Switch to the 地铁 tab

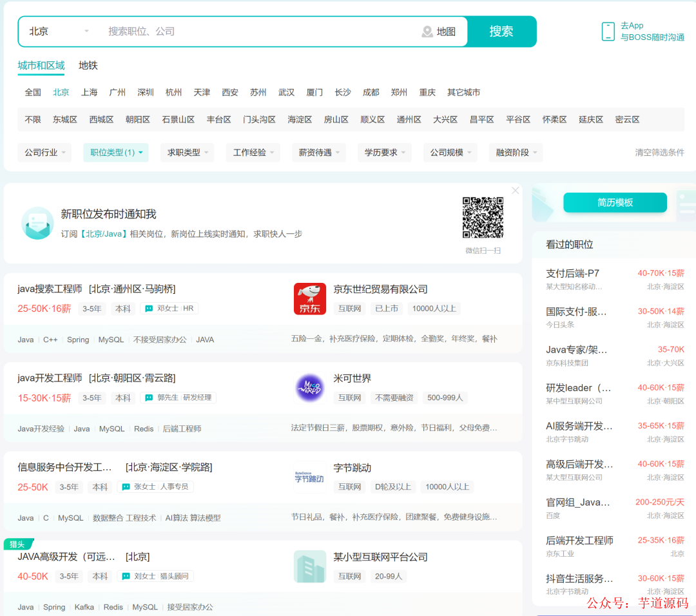(x=88, y=66)
